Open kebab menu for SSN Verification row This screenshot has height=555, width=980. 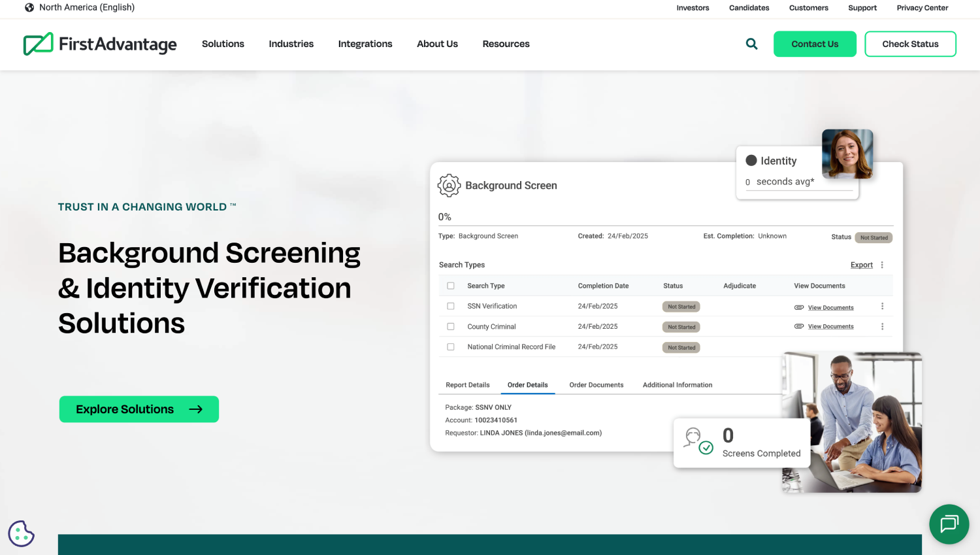pos(882,306)
